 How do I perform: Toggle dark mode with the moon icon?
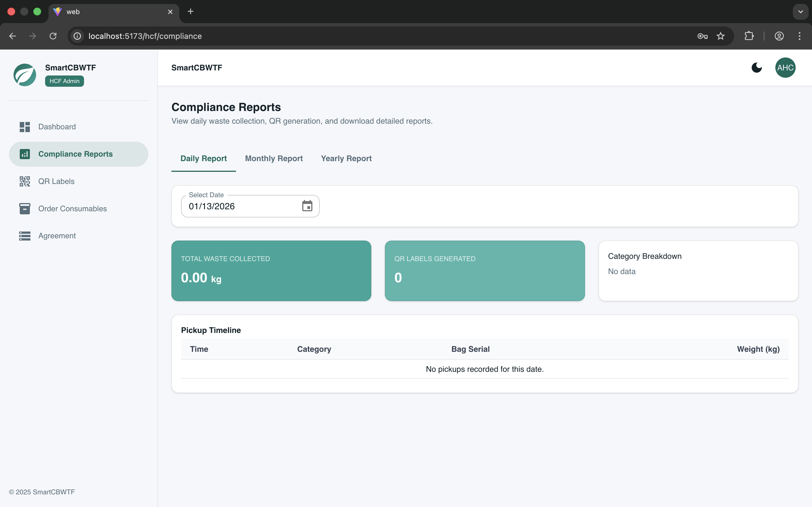tap(757, 67)
